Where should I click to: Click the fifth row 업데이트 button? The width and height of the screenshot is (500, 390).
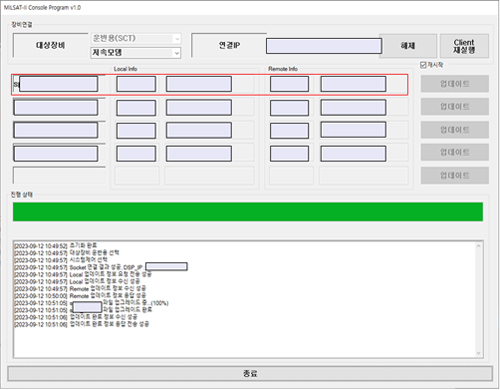click(455, 175)
